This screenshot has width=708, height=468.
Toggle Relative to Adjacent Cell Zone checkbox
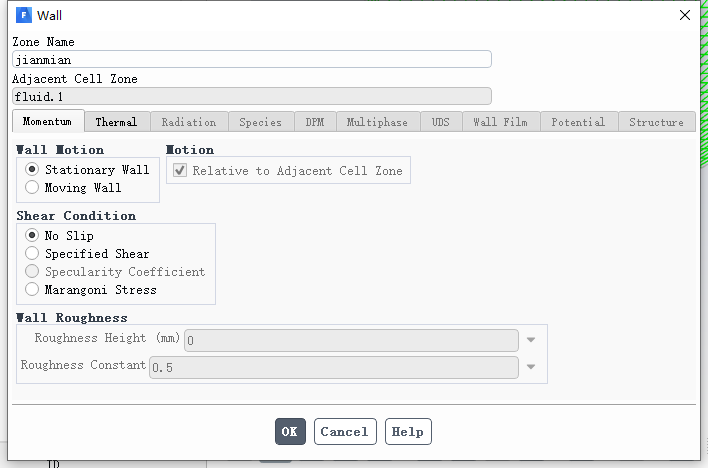[x=180, y=170]
